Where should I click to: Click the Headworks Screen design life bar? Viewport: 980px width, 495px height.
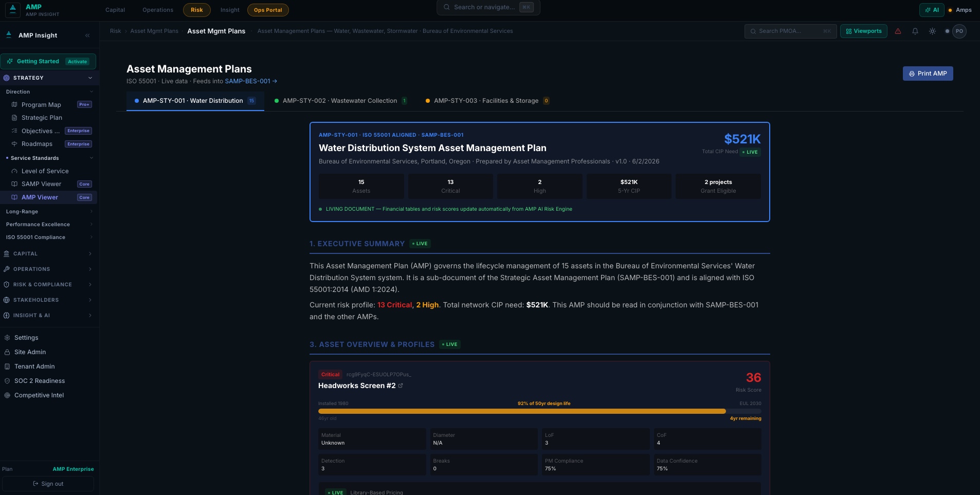[x=539, y=411]
